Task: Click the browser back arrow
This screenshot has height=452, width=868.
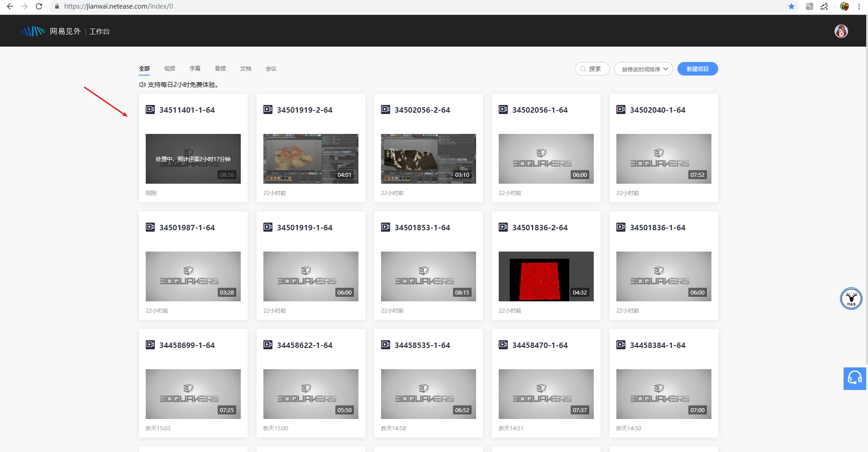Action: (10, 6)
